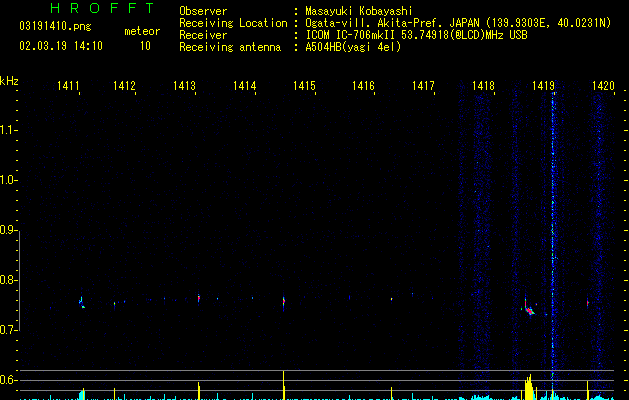The width and height of the screenshot is (629, 400).
Task: Click the 1418 time axis marker
Action: pyautogui.click(x=483, y=86)
